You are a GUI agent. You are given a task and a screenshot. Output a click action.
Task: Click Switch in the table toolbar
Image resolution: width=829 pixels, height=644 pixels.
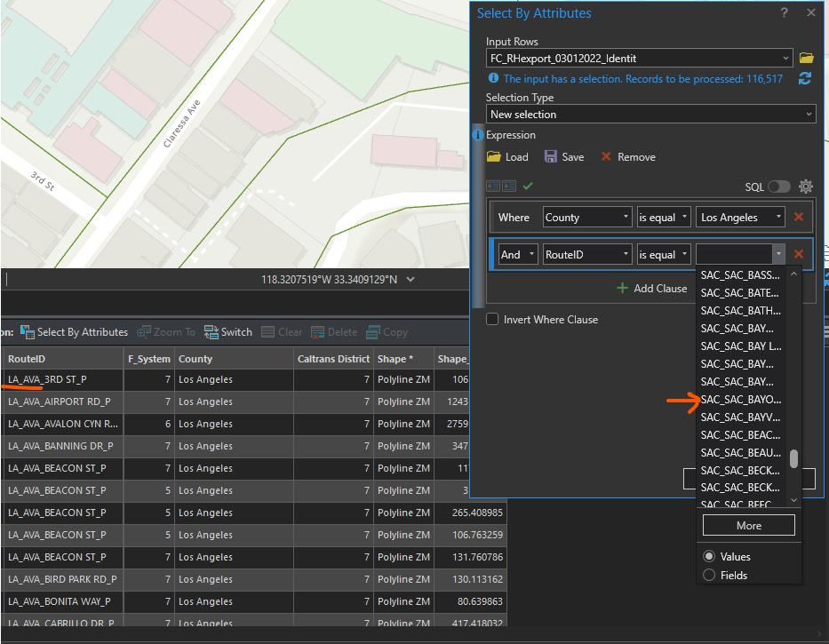pos(228,332)
